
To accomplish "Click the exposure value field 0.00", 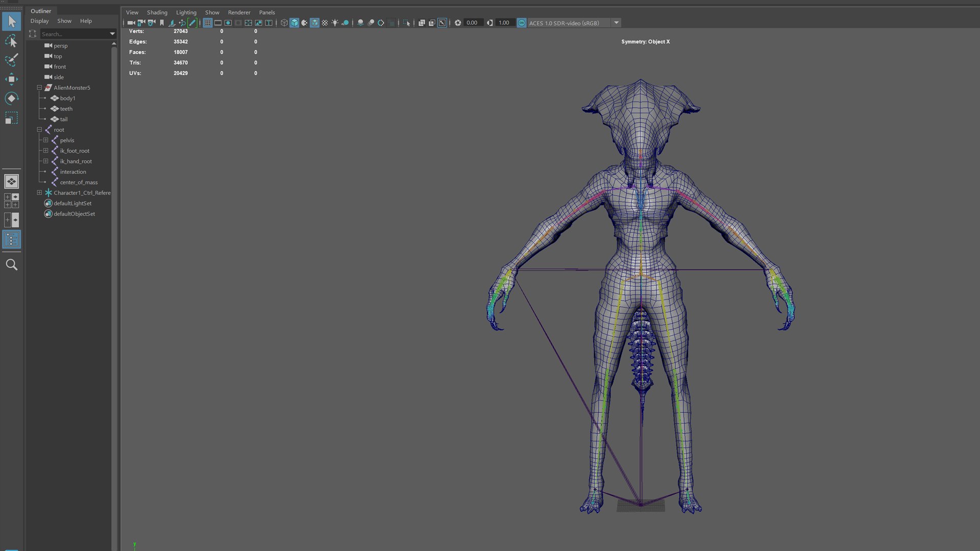I will click(473, 23).
